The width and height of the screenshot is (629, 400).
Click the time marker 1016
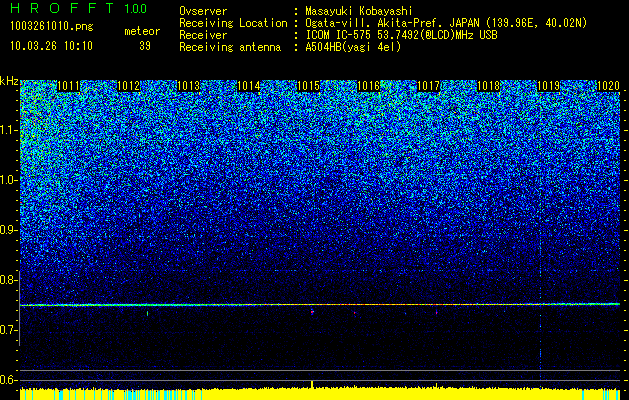(x=369, y=86)
